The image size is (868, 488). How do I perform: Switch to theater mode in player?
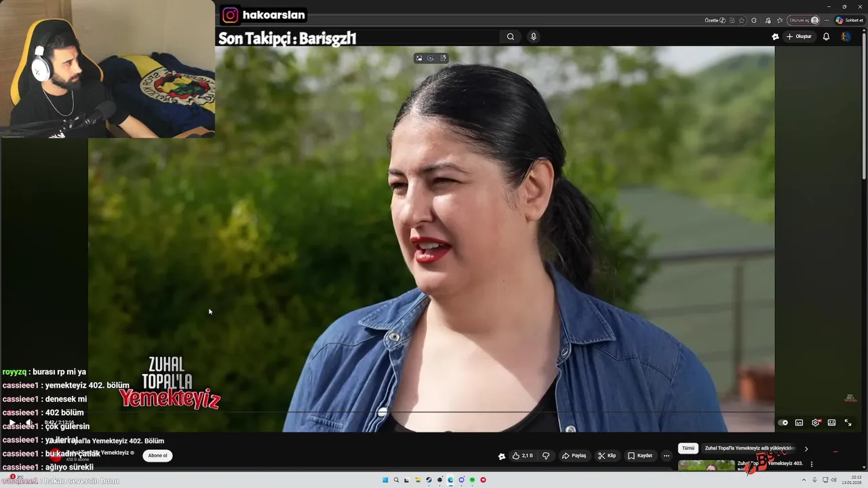(x=831, y=423)
